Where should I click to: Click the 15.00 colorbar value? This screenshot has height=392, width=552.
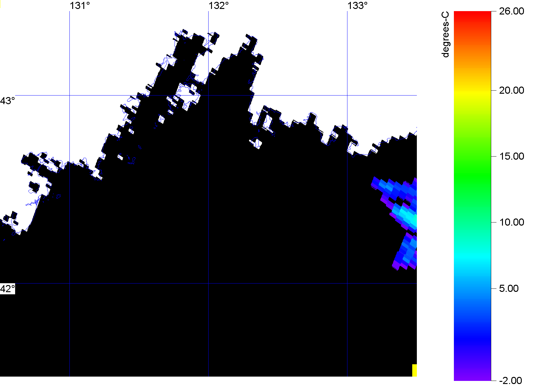click(x=512, y=156)
